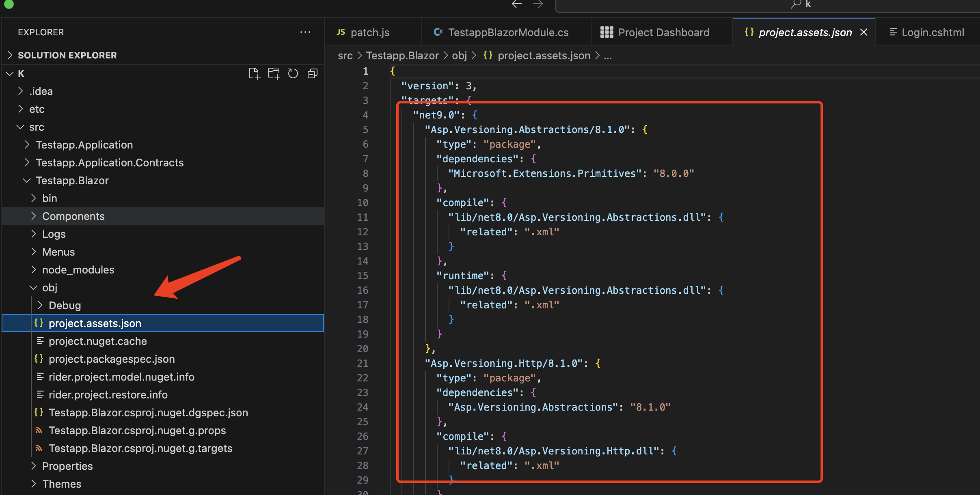Open Testapp.Blazor.csproj.nuget.g.props file
This screenshot has height=495, width=980.
pos(137,430)
